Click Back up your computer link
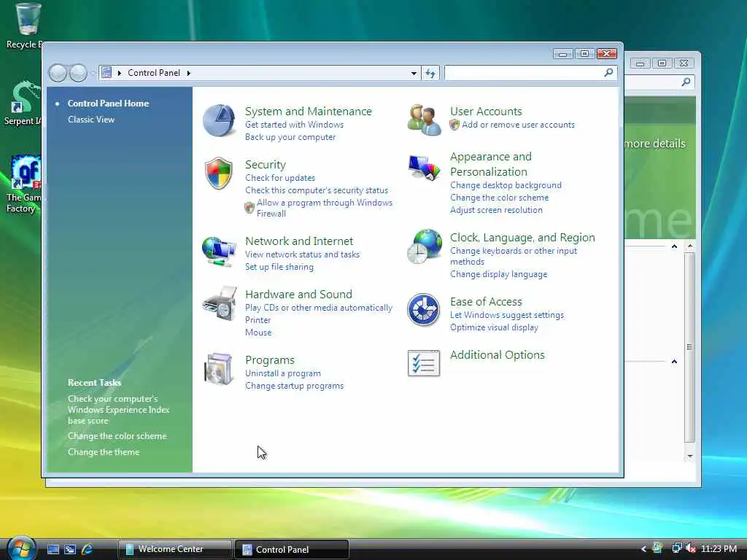This screenshot has height=560, width=747. [290, 137]
